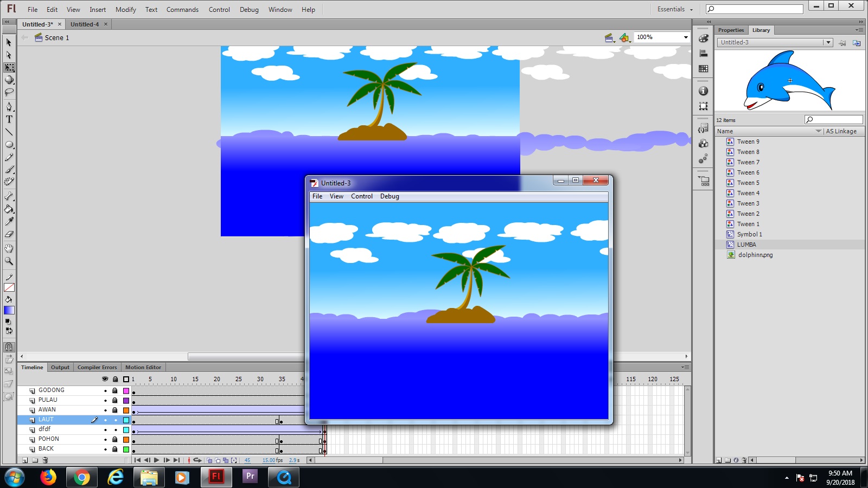Select the Paint Bucket tool

(9, 209)
